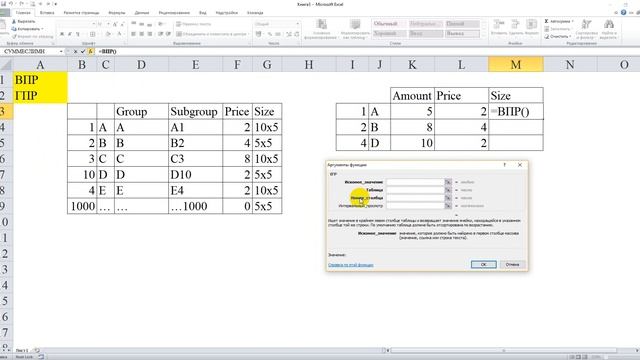Click the align text right icon

pos(150,34)
